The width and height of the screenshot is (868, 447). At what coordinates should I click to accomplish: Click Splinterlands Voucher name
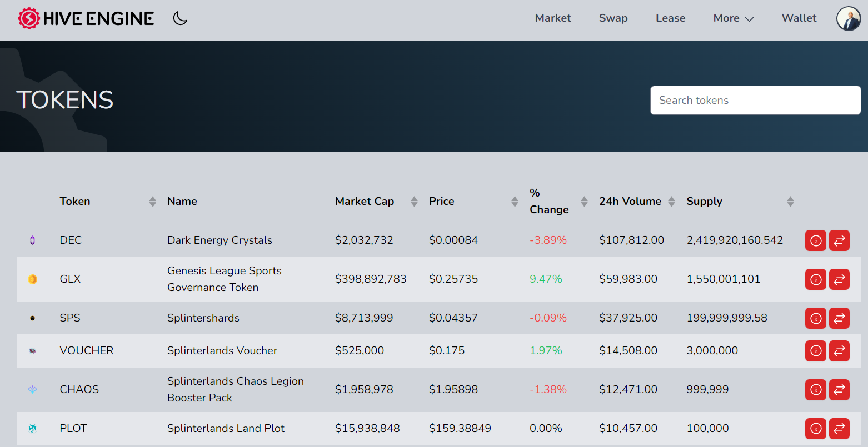222,350
